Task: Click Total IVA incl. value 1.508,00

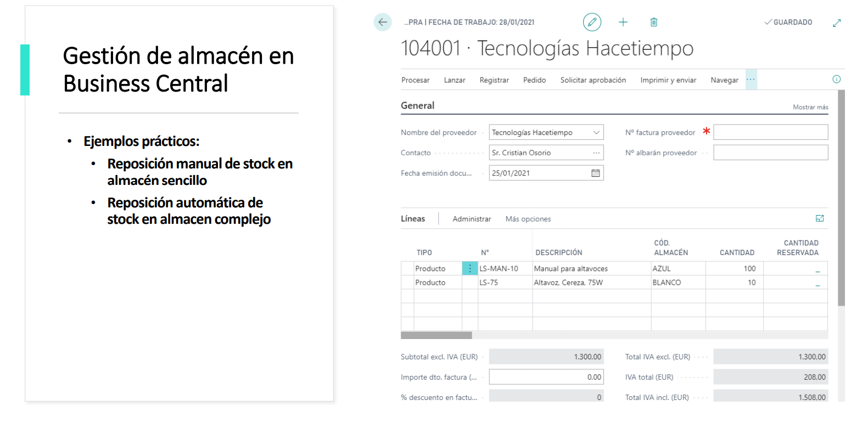Action: point(771,396)
